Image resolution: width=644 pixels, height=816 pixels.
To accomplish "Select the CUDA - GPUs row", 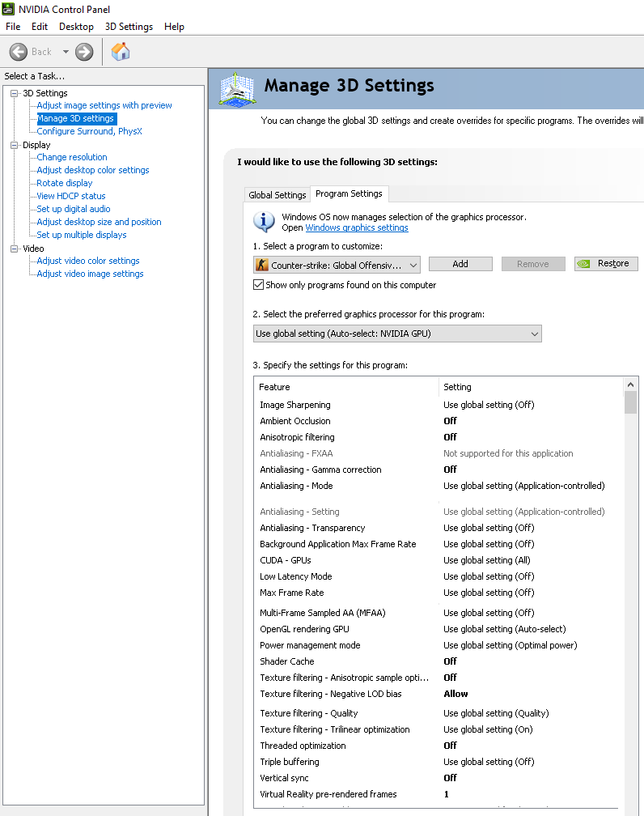I will [x=439, y=560].
